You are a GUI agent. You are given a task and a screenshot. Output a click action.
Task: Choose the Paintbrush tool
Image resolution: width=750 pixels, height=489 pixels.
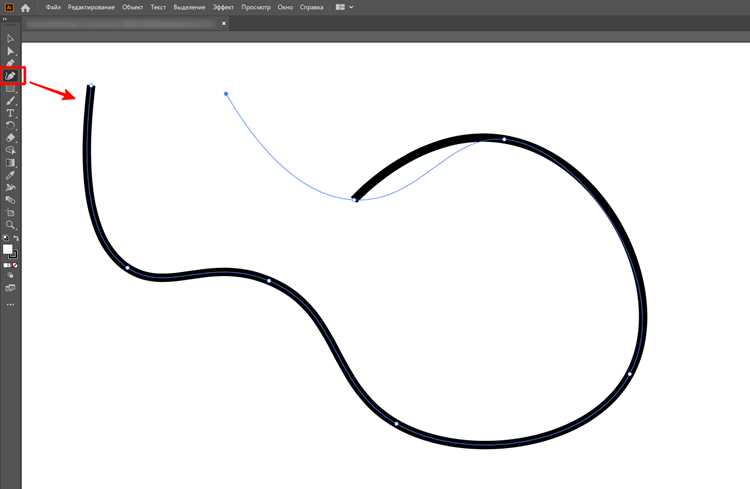tap(10, 100)
